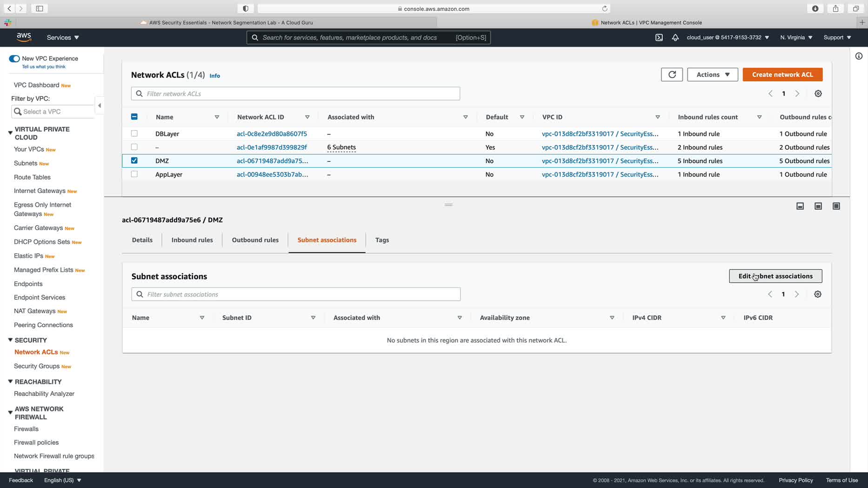This screenshot has width=868, height=488.
Task: Collapse the left navigation sidebar arrow
Action: [x=99, y=106]
